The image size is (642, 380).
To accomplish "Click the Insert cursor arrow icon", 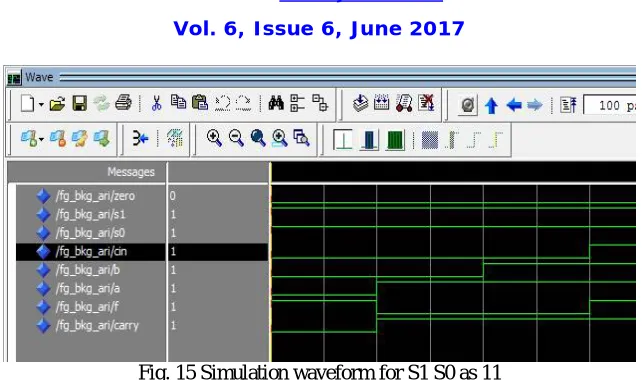I will pos(140,138).
